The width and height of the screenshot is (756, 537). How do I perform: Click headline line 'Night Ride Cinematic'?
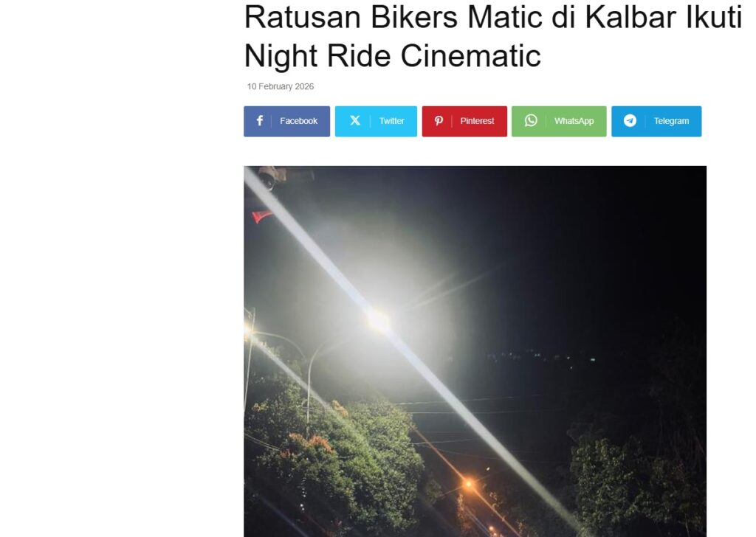pyautogui.click(x=393, y=55)
